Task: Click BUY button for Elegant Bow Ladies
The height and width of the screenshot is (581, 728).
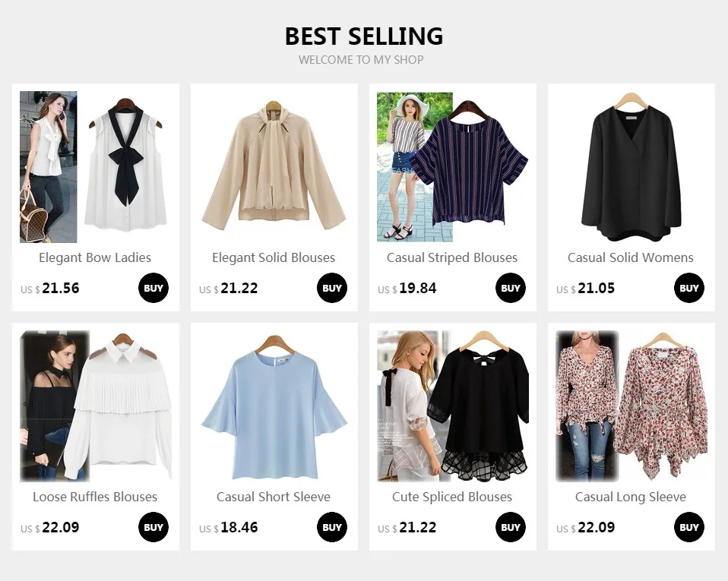Action: click(x=154, y=288)
